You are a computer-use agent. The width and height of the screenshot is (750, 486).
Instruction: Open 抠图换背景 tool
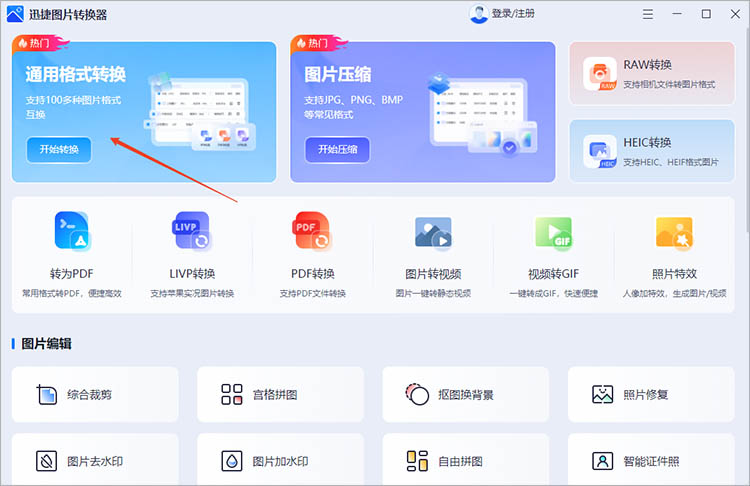(466, 394)
